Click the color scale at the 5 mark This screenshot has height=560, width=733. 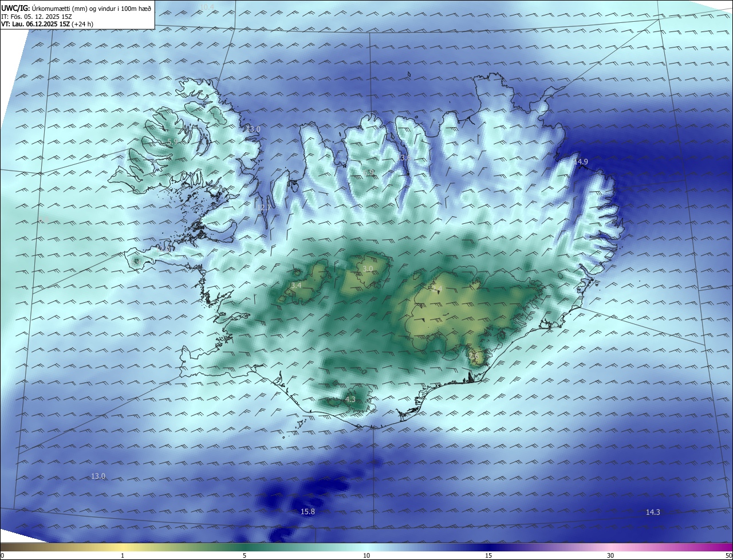pos(245,555)
